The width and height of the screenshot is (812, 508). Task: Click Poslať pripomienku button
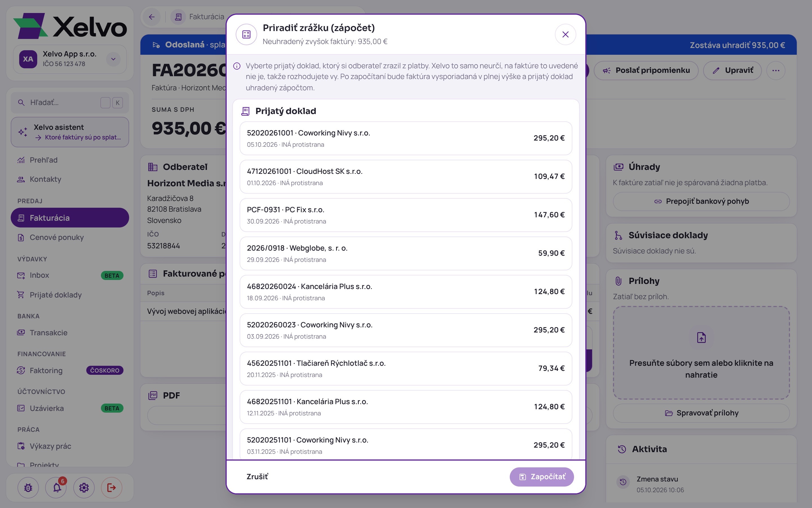pos(646,71)
